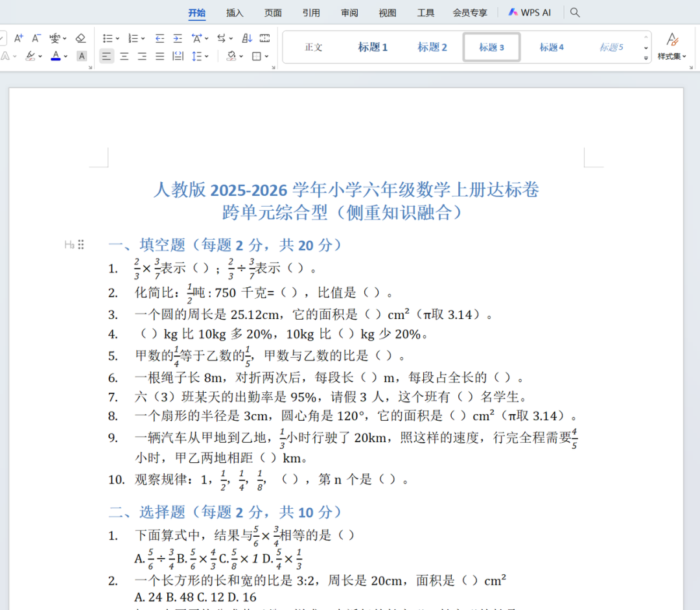Viewport: 700px width, 610px height.
Task: Open search with the magnifier icon
Action: click(x=575, y=12)
